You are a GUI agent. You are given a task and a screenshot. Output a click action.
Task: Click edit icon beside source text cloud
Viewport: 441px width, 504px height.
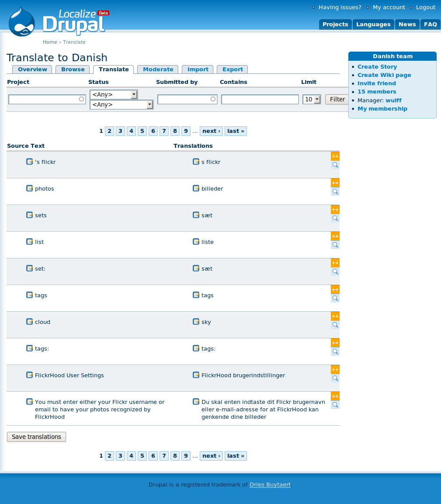[x=30, y=321]
